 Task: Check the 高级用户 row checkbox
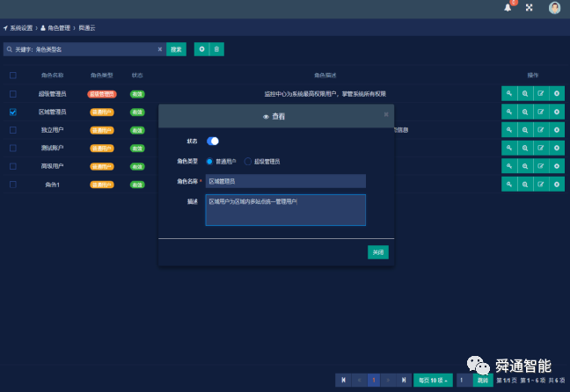[x=12, y=166]
